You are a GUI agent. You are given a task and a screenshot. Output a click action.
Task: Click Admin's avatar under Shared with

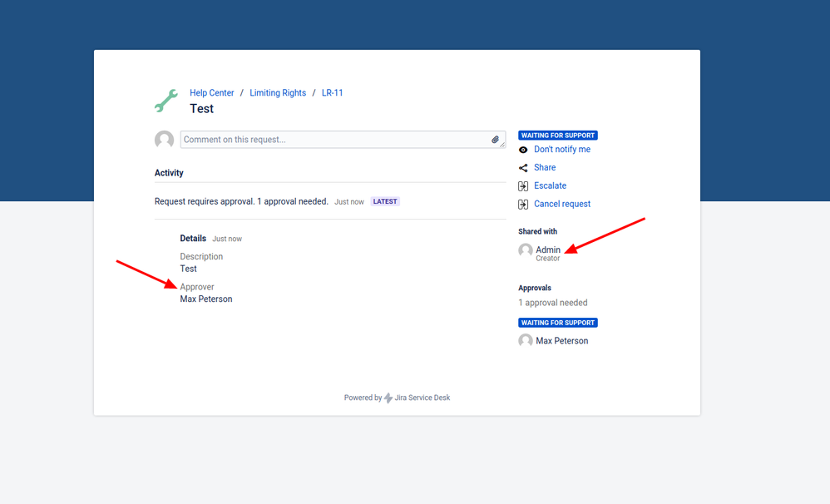click(526, 250)
